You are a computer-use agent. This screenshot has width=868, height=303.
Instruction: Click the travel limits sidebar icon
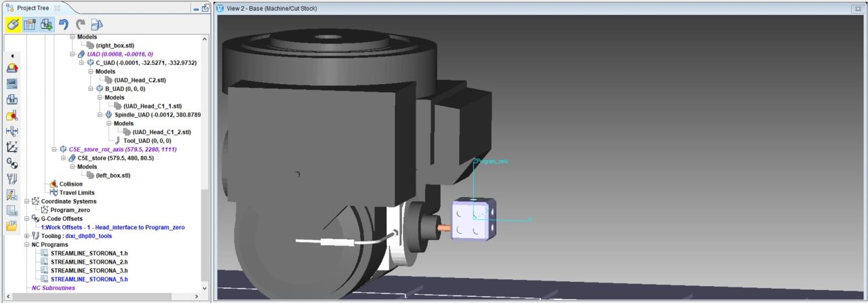12,131
